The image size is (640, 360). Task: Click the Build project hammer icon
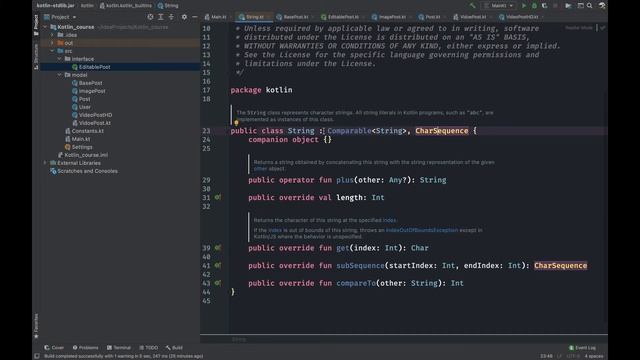tap(473, 6)
